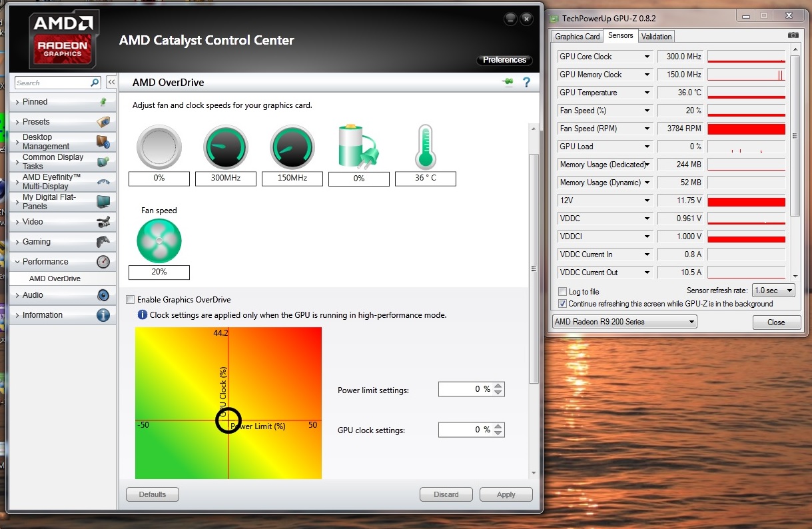Click the Pinned sidebar pin icon
This screenshot has width=812, height=529.
103,102
